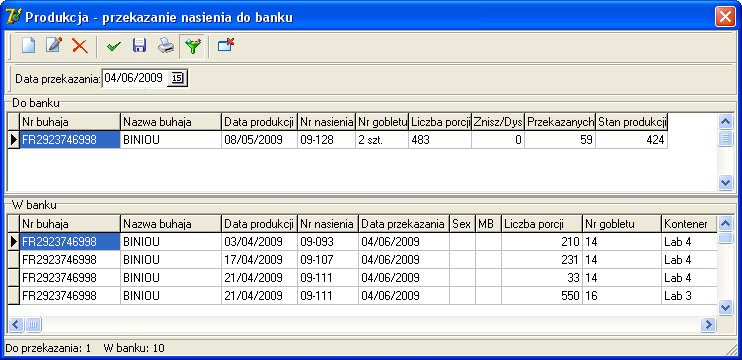Click horizontal scroll left arrow in W banku
The image size is (742, 360).
[16, 325]
